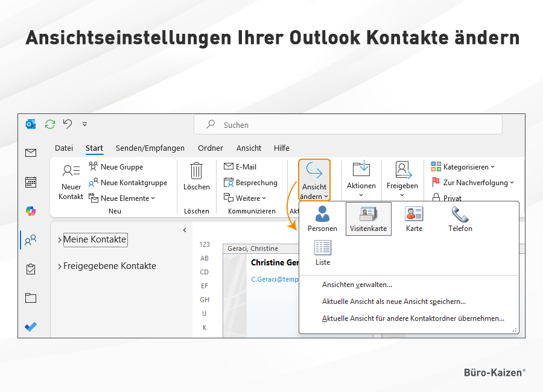This screenshot has height=392, width=543.
Task: Click the C.Geraci email link
Action: tap(275, 279)
